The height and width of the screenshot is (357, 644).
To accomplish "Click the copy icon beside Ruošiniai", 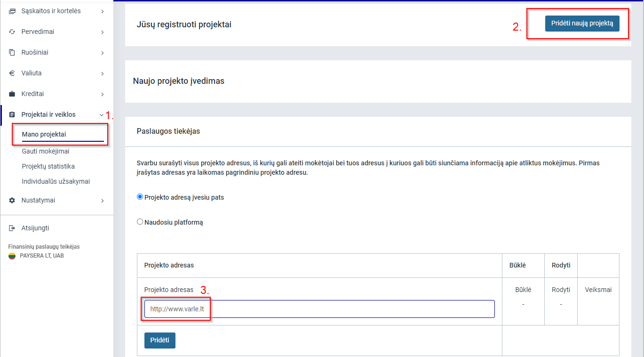I will (x=12, y=53).
